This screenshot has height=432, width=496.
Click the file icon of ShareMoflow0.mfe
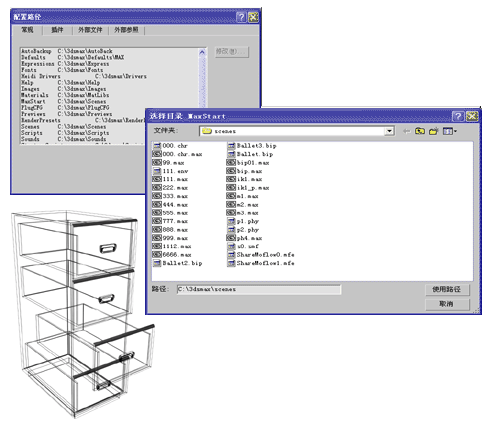[231, 255]
